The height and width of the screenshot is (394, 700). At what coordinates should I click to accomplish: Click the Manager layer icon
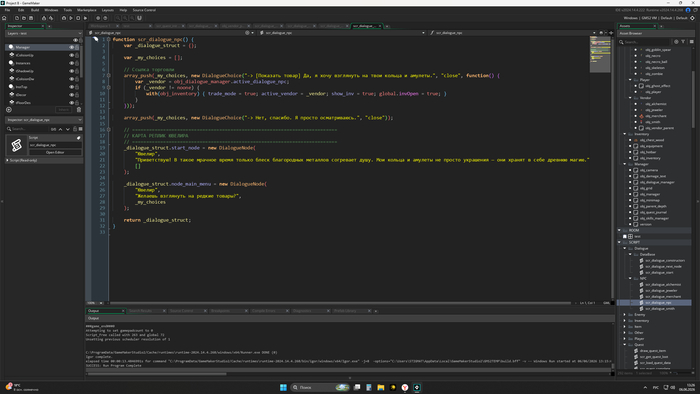(x=12, y=47)
